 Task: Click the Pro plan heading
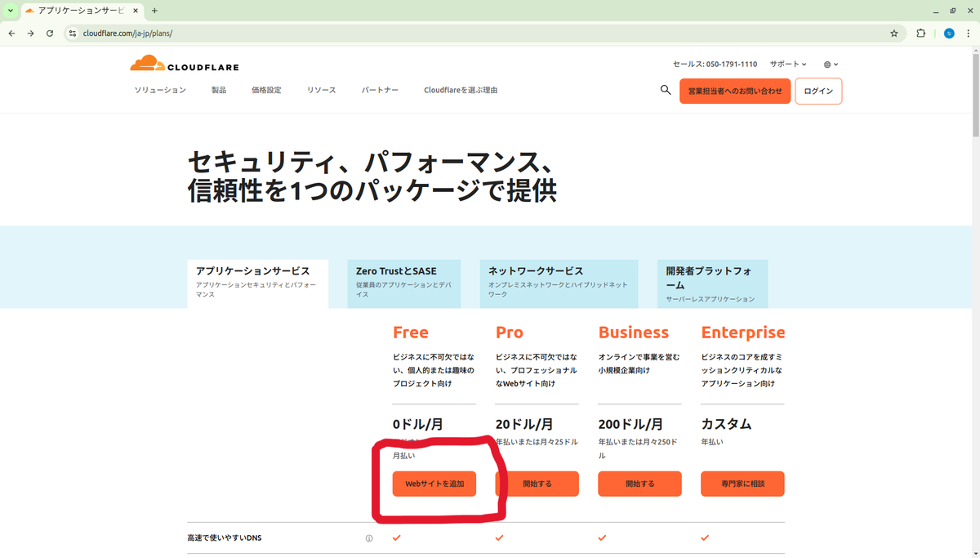(509, 333)
